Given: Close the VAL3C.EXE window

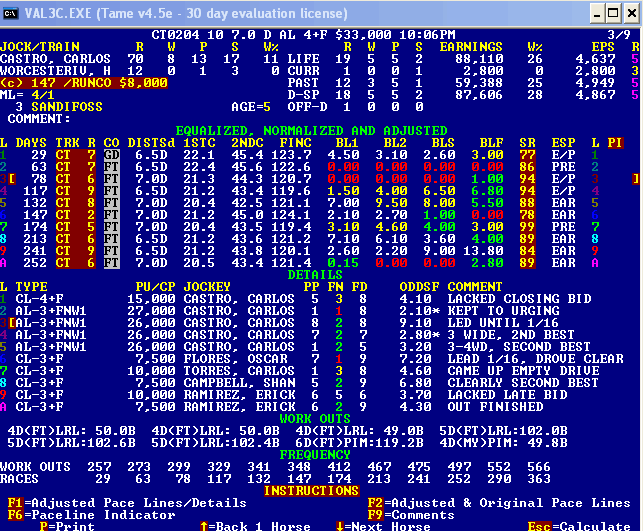Looking at the screenshot, I should click(x=632, y=14).
